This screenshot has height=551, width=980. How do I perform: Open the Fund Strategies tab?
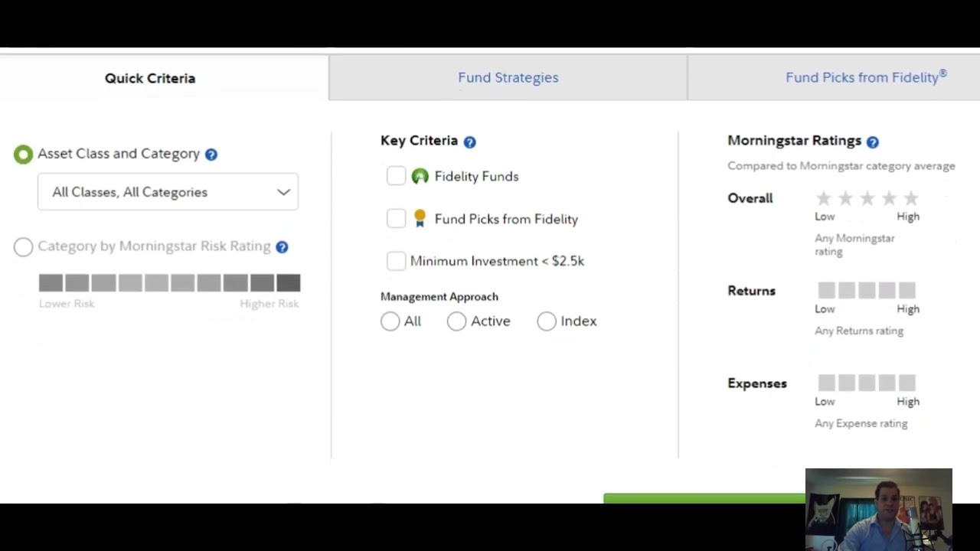coord(508,77)
